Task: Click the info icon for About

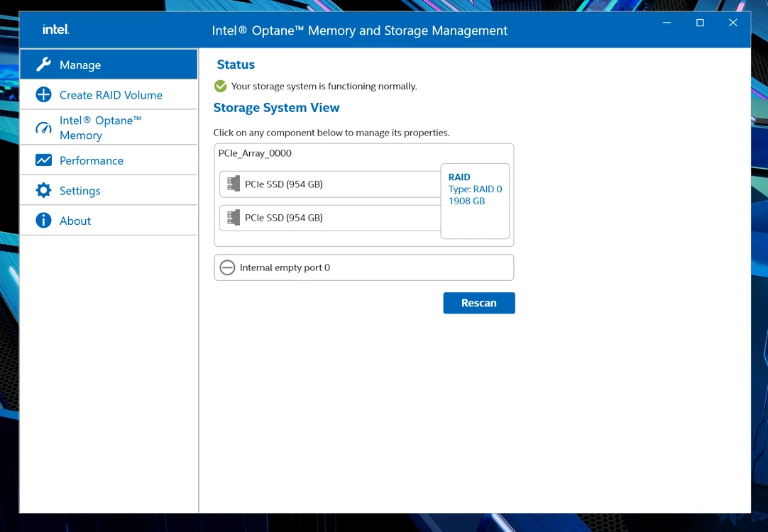Action: point(43,220)
